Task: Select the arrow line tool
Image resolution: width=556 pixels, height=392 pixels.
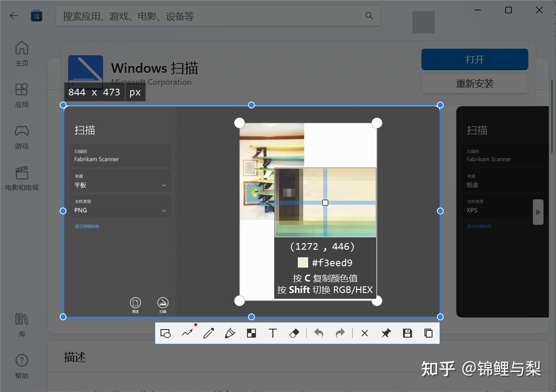Action: [x=187, y=333]
